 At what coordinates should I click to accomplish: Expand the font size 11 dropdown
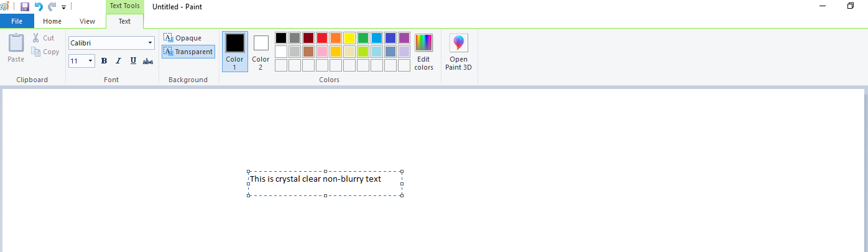click(91, 61)
